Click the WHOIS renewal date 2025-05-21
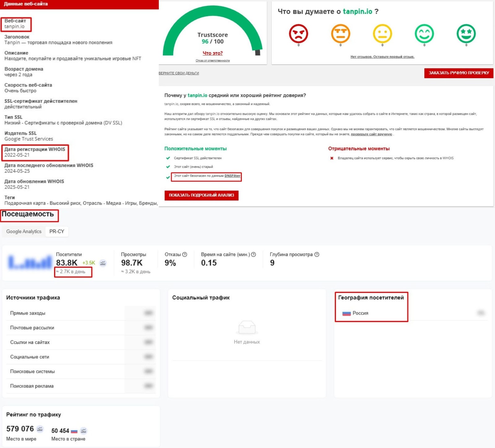Image resolution: width=495 pixels, height=448 pixels. 17,187
